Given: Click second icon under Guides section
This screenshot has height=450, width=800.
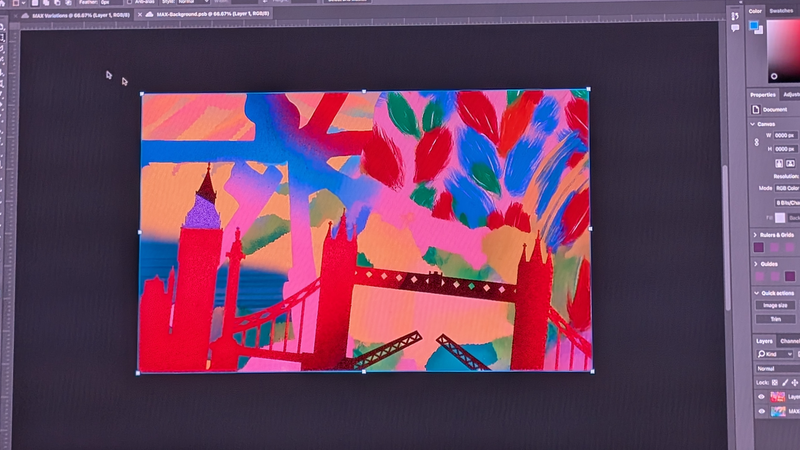Looking at the screenshot, I should coord(774,276).
